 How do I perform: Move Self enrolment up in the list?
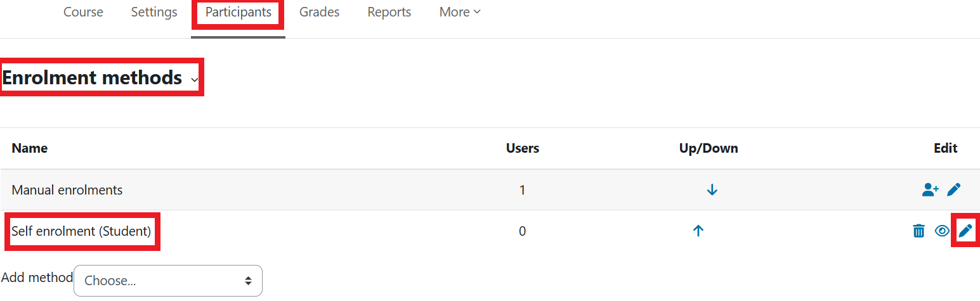pos(698,231)
